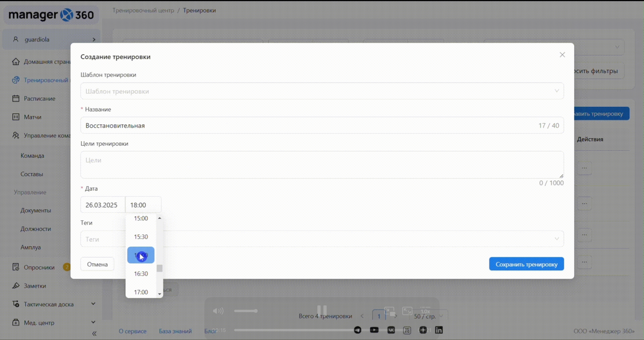Screen dimensions: 644x340
Task: Click the Управление командой icon
Action: tap(16, 136)
